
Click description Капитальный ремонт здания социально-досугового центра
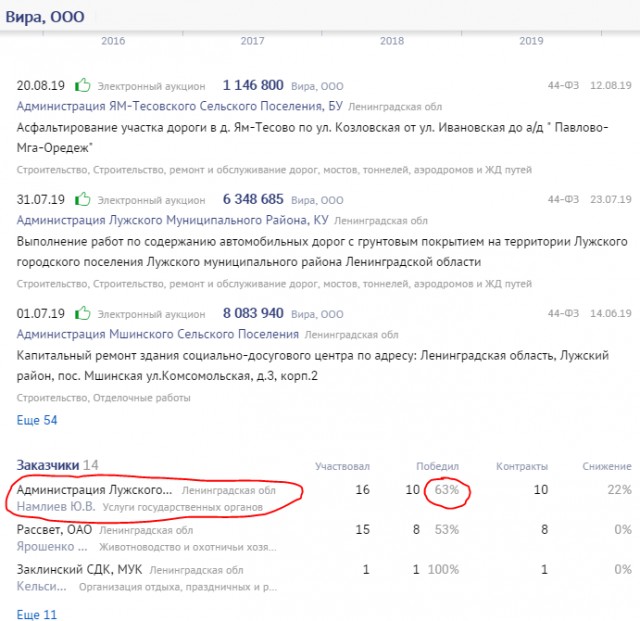pos(312,365)
